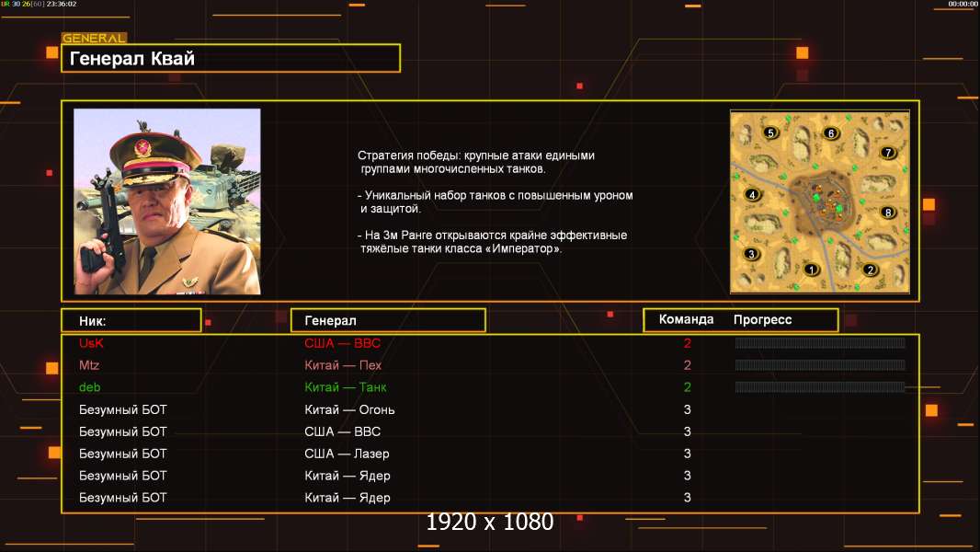The width and height of the screenshot is (980, 552).
Task: Click the "GENERAL" label above the title
Action: [x=95, y=38]
